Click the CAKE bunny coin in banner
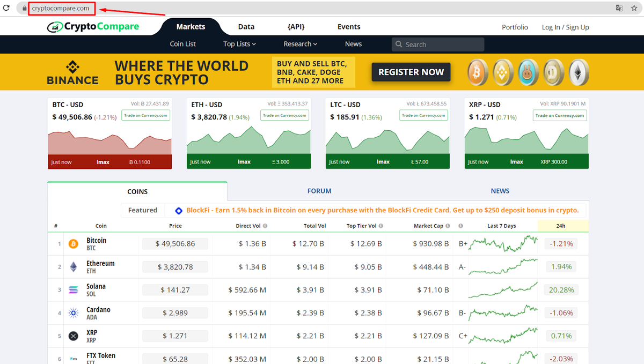 coord(529,72)
